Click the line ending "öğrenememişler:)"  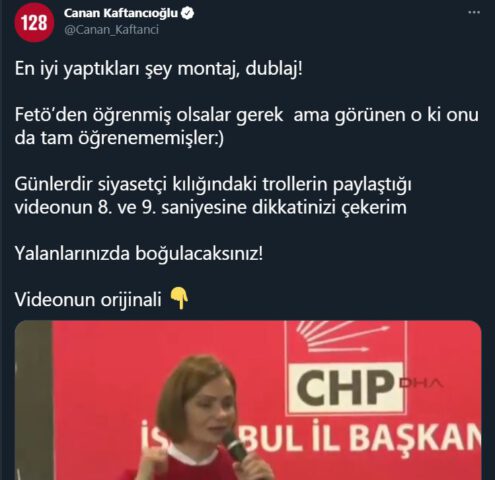[119, 138]
